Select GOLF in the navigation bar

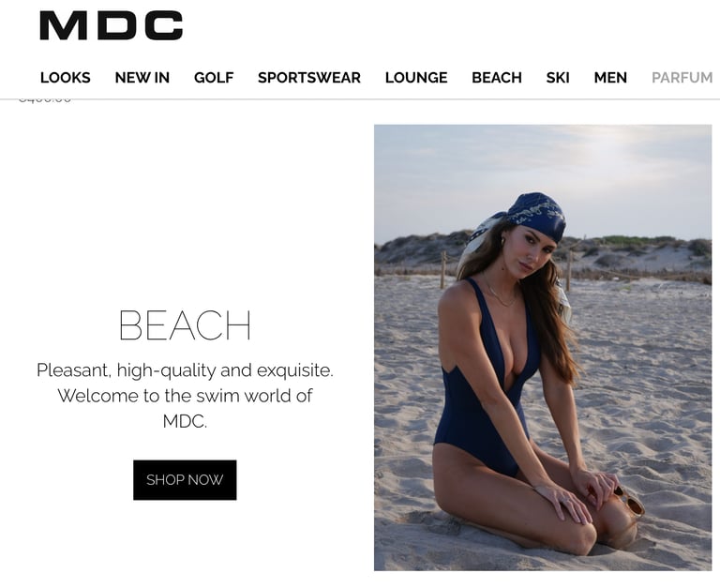point(214,78)
